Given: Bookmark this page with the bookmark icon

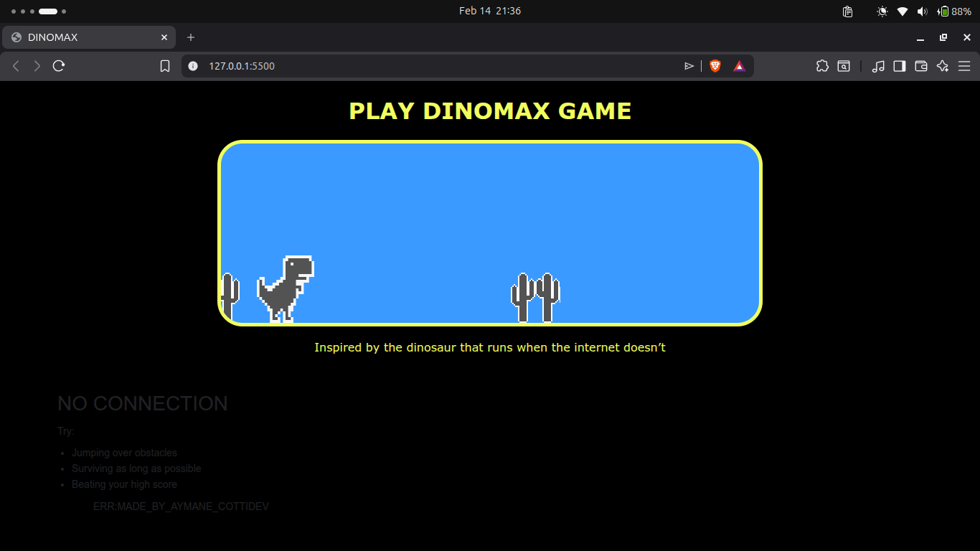Looking at the screenshot, I should point(165,66).
